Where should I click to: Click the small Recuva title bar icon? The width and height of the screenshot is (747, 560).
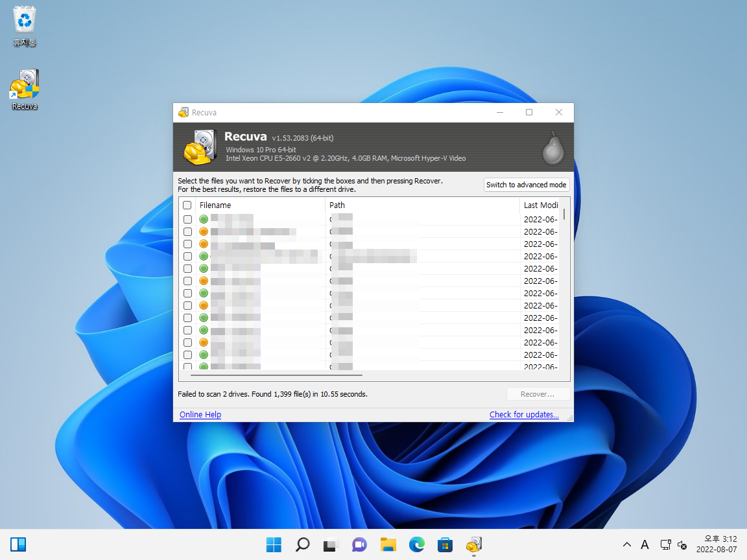[x=184, y=112]
